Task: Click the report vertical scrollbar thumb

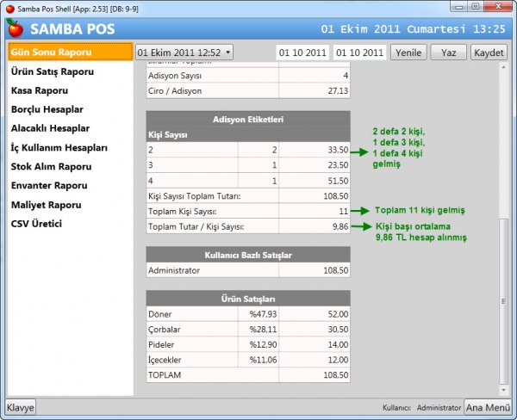Action: point(503,301)
